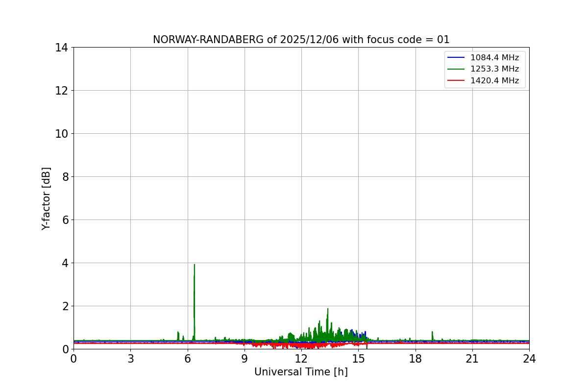Click the green legend line sample
The image size is (588, 392).
pos(456,70)
